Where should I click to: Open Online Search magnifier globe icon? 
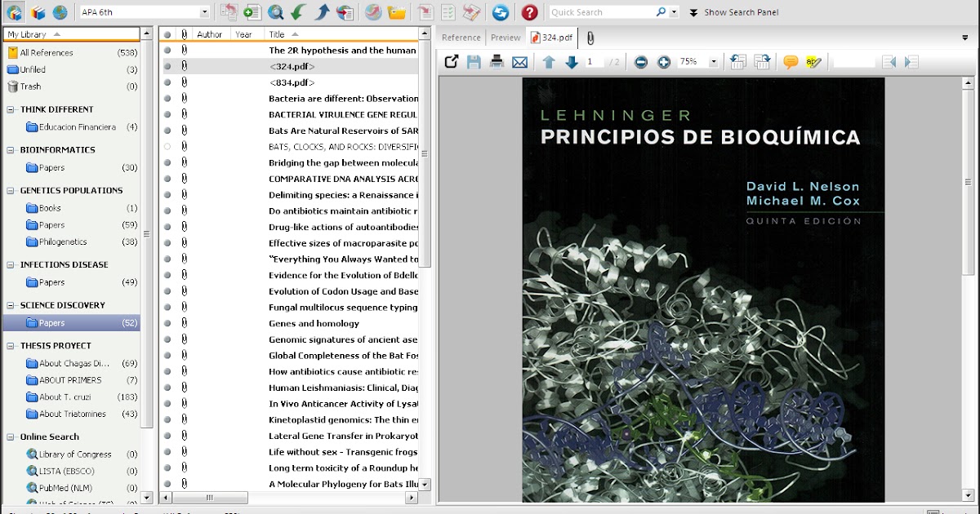pos(276,12)
